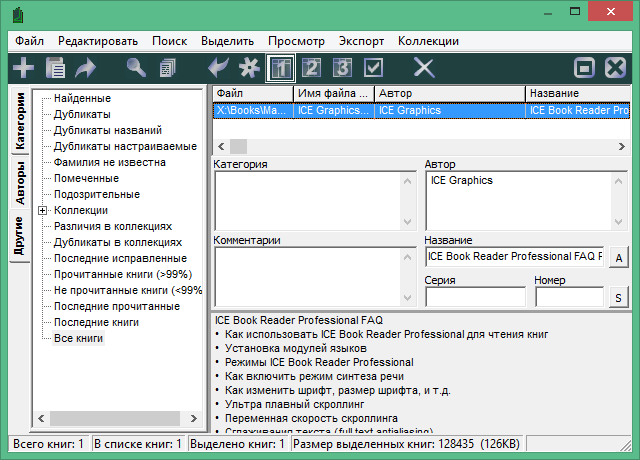Open the Экспорт menu
Image resolution: width=640 pixels, height=460 pixels.
pos(361,41)
